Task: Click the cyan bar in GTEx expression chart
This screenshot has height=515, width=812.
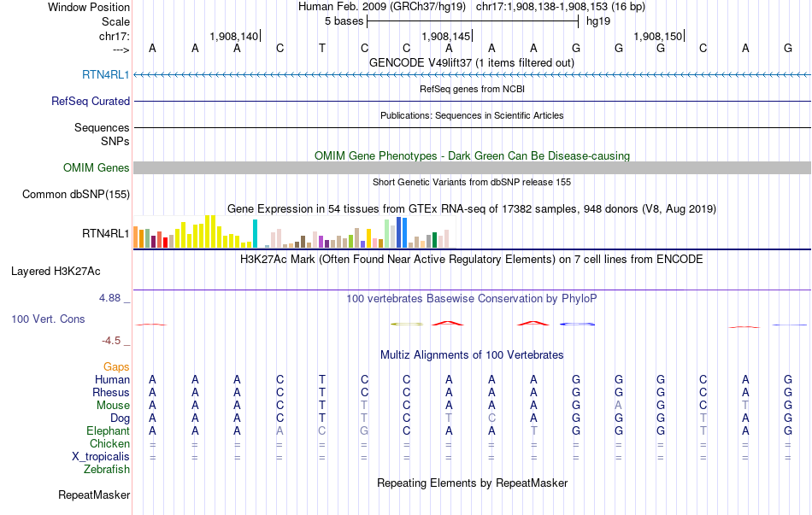Action: click(255, 234)
